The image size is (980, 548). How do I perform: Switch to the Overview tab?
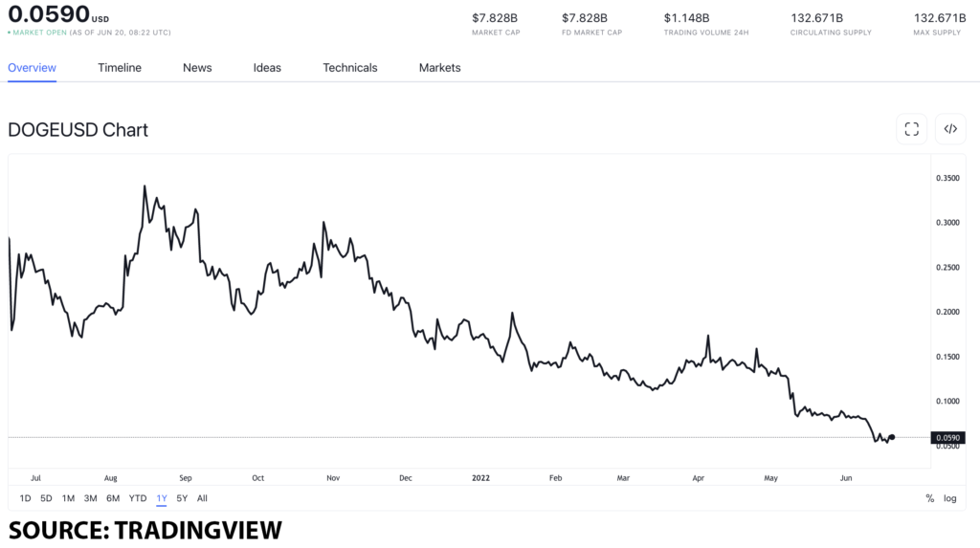pos(32,68)
